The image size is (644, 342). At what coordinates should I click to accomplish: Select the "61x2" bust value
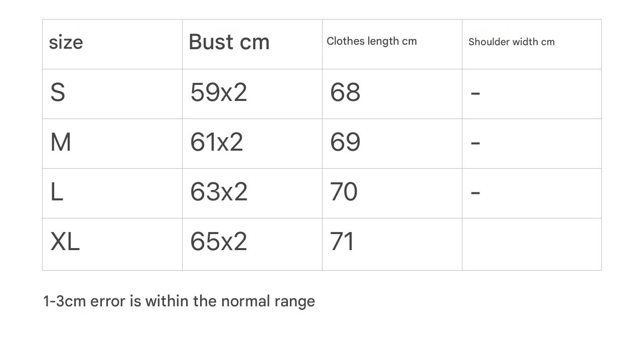click(217, 143)
